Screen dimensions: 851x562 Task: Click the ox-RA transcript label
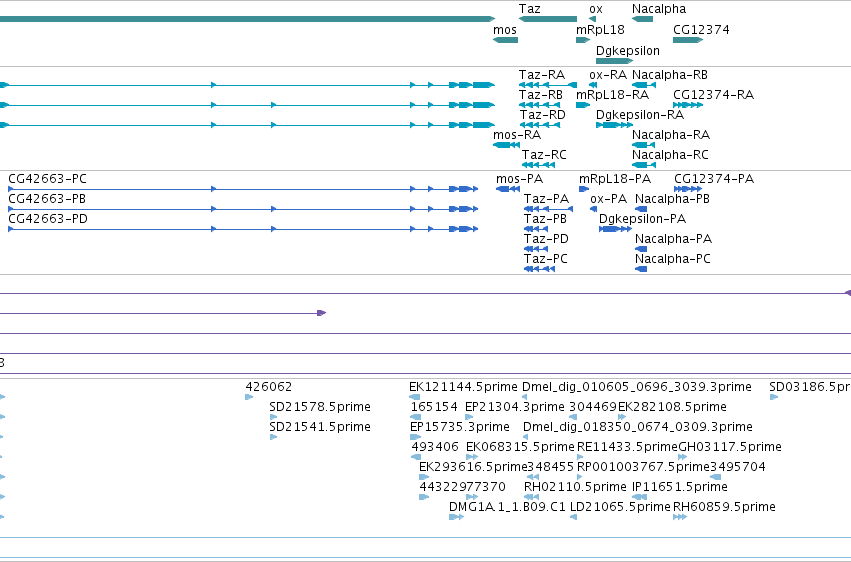tap(608, 75)
